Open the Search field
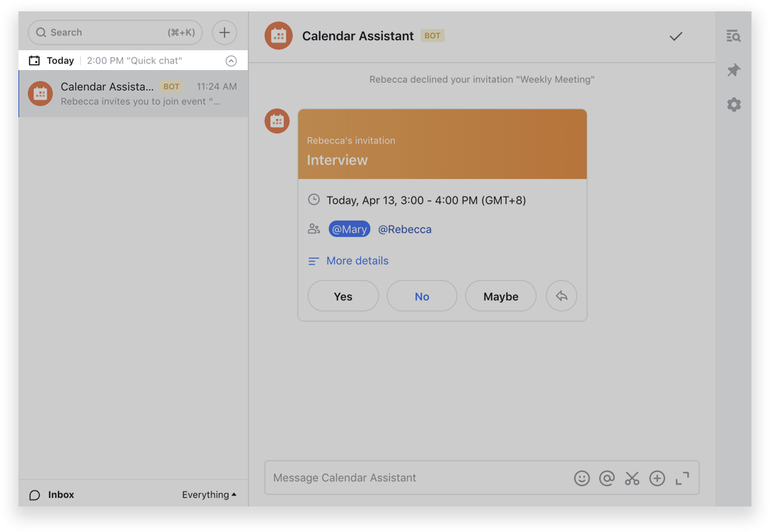Viewport: 770px width, 532px height. pos(115,33)
